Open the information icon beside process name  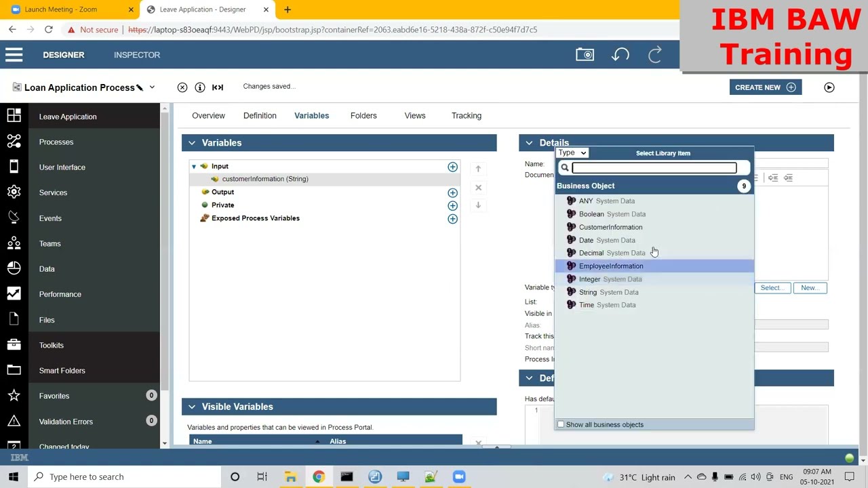pyautogui.click(x=200, y=87)
